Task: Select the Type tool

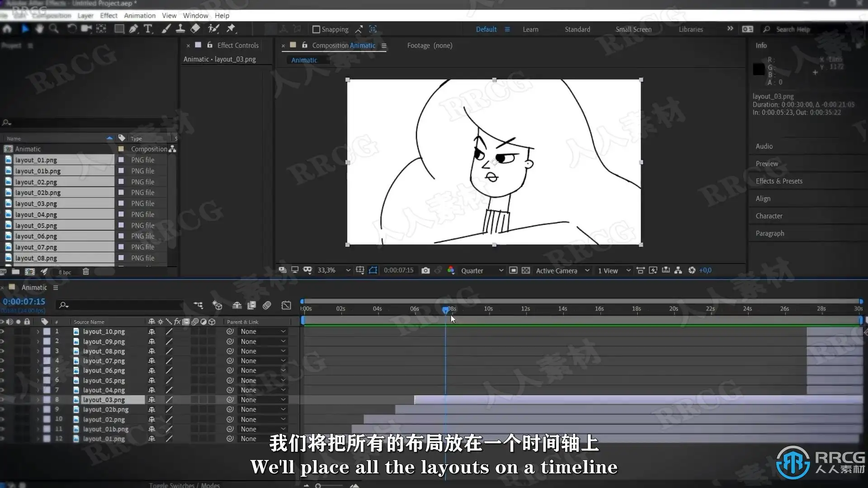Action: pyautogui.click(x=148, y=29)
